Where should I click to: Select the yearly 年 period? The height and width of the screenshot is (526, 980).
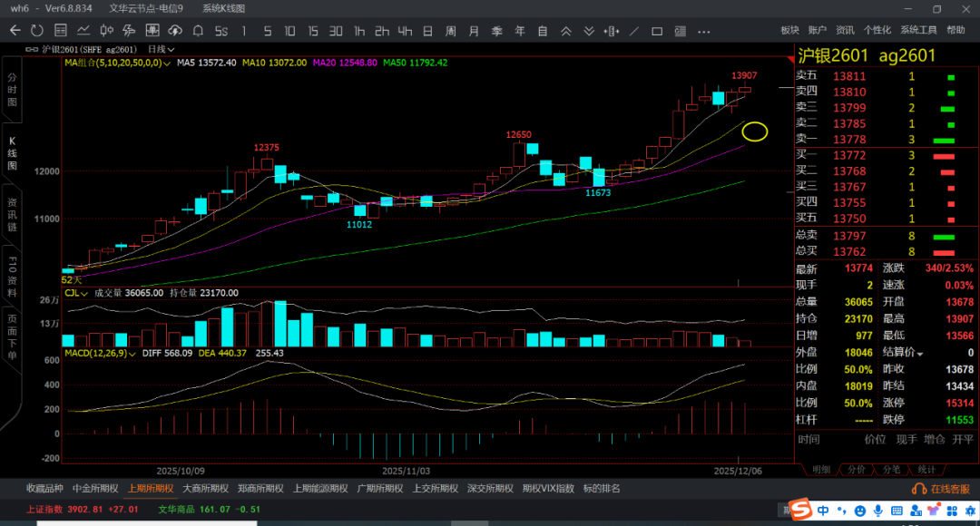tap(519, 31)
